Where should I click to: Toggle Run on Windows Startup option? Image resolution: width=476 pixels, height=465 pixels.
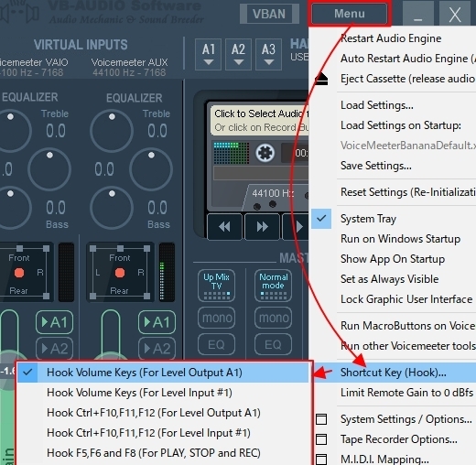pos(400,239)
